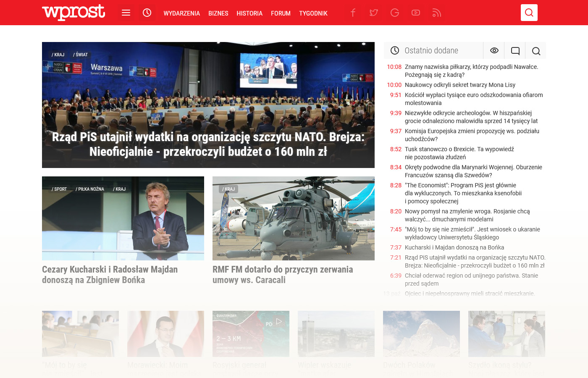Screen dimensions: 588x378
Task: Select the Ostatnio dodane tab
Action: click(x=431, y=50)
